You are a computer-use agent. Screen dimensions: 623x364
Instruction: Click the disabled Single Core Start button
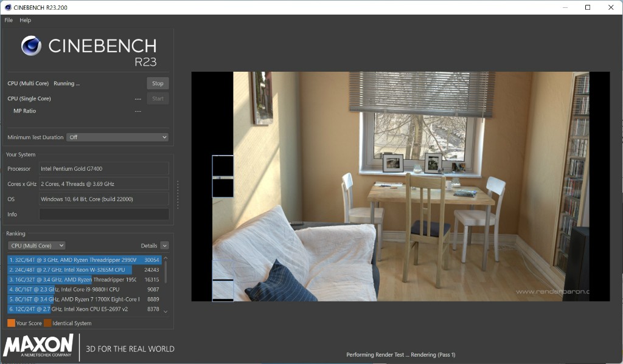[x=158, y=98]
